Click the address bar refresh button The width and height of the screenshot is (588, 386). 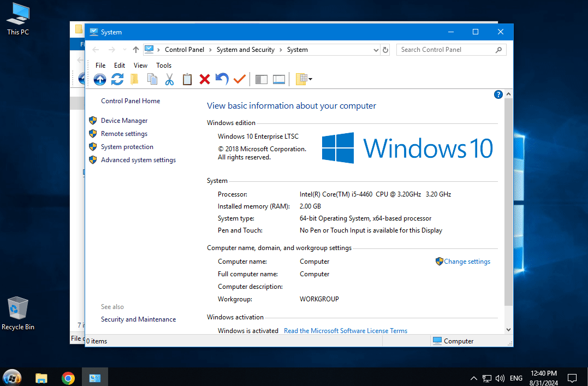[x=385, y=50]
